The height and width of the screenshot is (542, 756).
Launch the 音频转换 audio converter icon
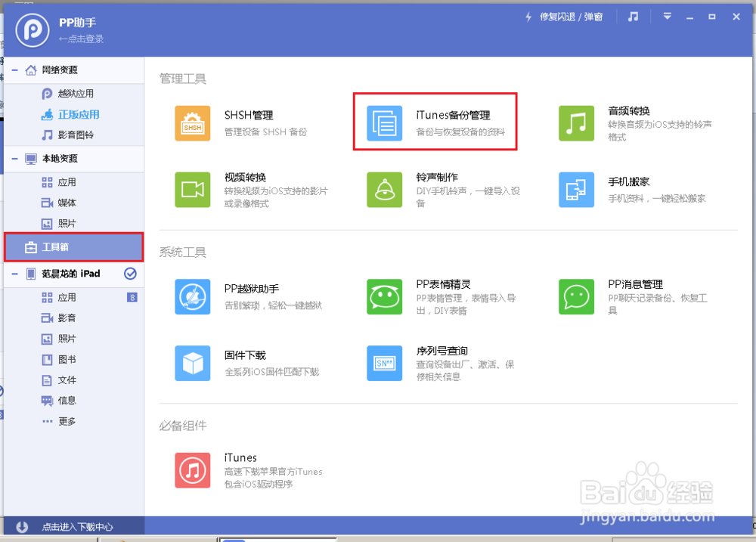click(x=576, y=122)
